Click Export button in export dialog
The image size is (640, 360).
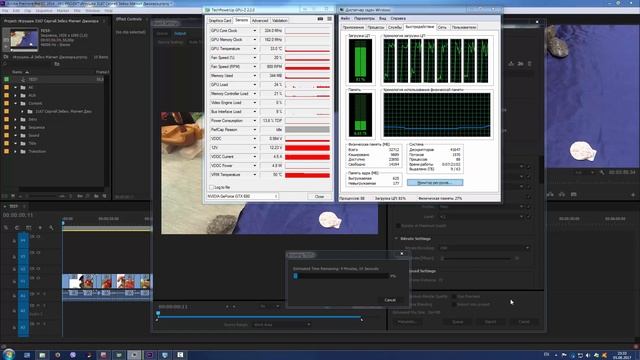(x=490, y=322)
